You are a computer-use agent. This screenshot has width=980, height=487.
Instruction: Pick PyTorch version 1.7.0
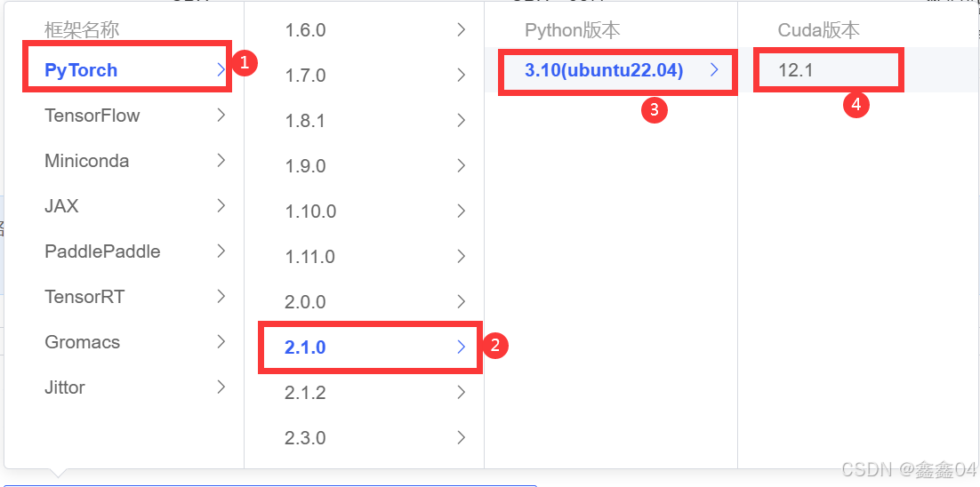305,76
